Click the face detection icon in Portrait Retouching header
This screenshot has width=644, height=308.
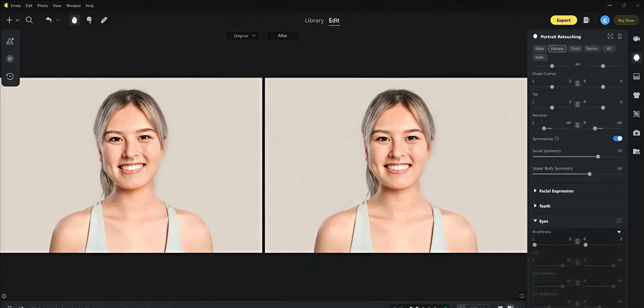[610, 36]
